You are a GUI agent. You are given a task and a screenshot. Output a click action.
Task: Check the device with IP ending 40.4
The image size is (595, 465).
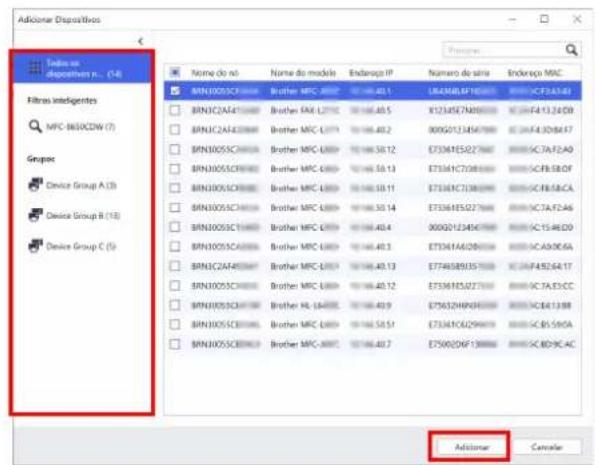[x=175, y=227]
